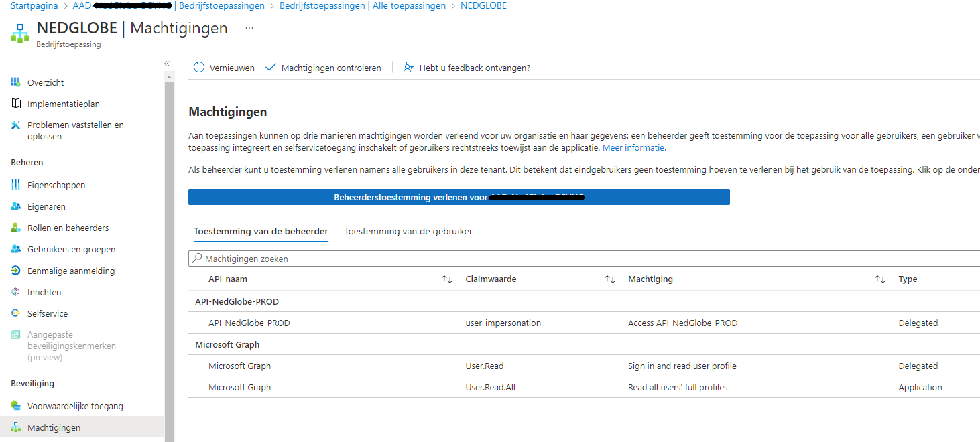The image size is (980, 442).
Task: Click Delegated type in user_impersonation row
Action: 918,323
